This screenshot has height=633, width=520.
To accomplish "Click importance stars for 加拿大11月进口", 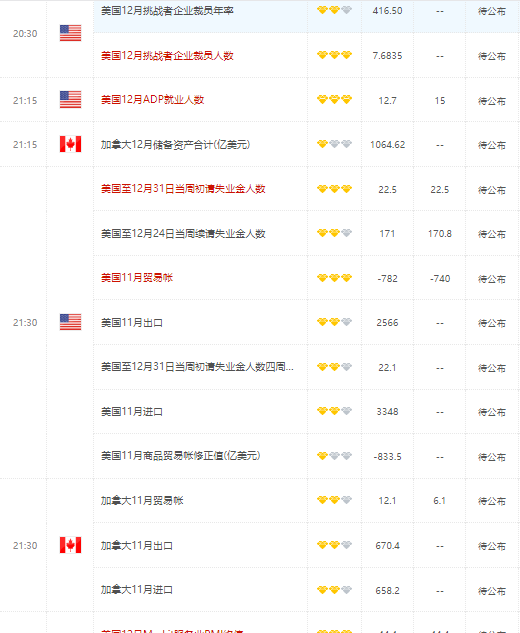I will tap(334, 590).
